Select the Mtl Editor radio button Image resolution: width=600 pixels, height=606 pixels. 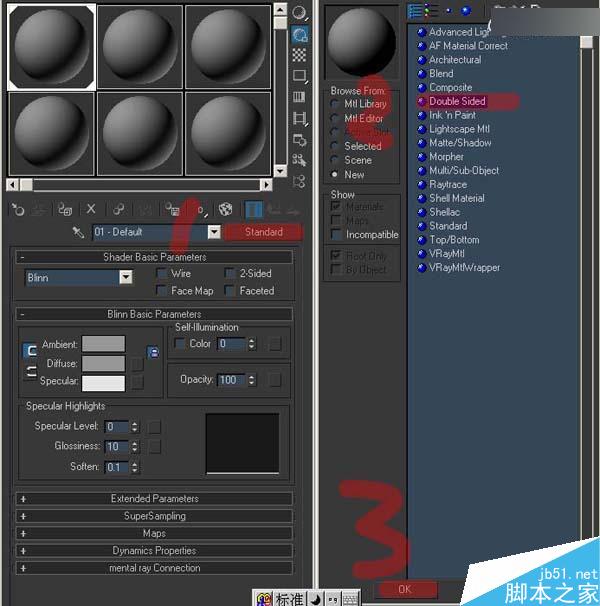[334, 118]
